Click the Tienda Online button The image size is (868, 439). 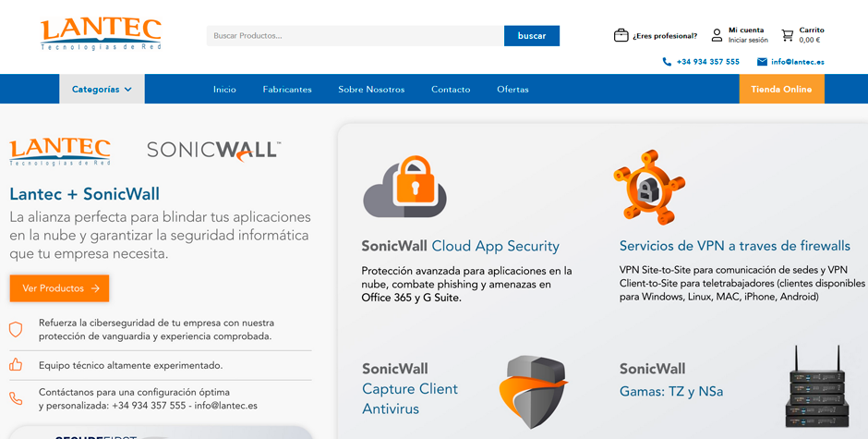click(x=781, y=89)
